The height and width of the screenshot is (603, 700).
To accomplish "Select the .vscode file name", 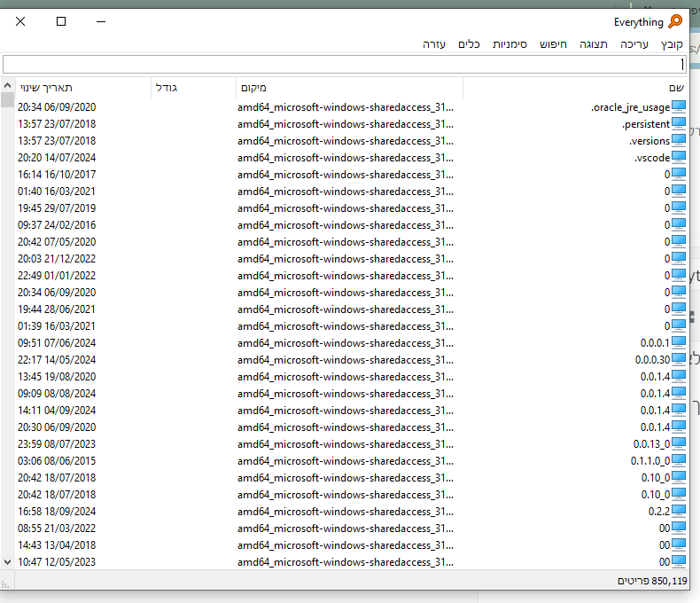I will click(652, 158).
